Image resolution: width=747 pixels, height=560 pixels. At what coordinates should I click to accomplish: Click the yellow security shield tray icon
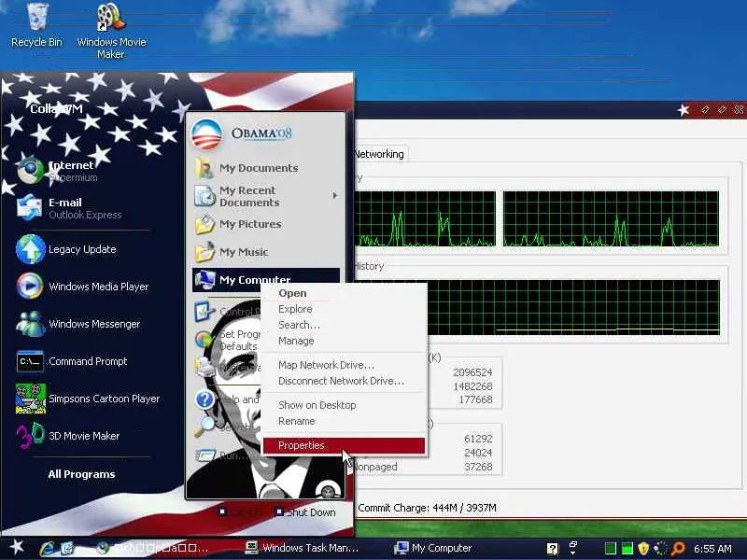click(643, 548)
